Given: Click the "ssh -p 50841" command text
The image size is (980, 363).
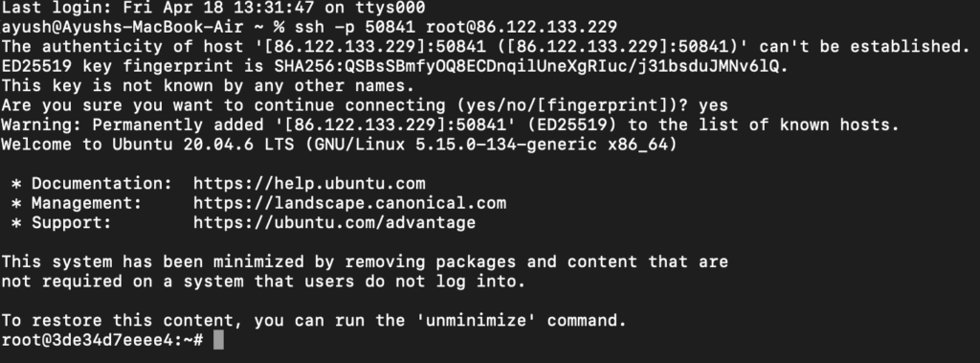Looking at the screenshot, I should (x=355, y=28).
